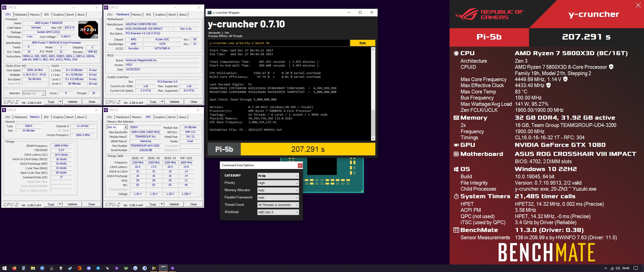Screen dimensions: 644x272
Task: Open Discord from the taskbar
Action: 89,268
